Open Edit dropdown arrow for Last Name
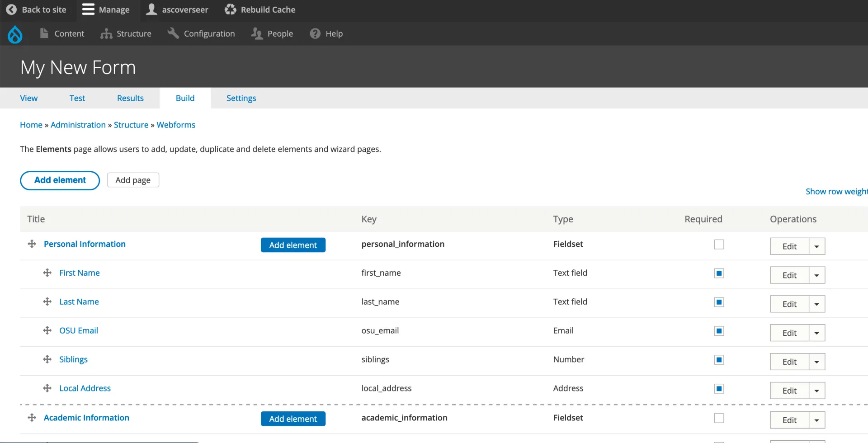Screen dimensions: 868x443 [817, 304]
